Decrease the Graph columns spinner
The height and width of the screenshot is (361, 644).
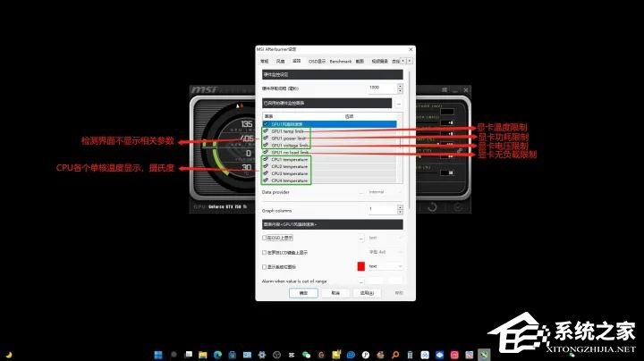click(400, 212)
